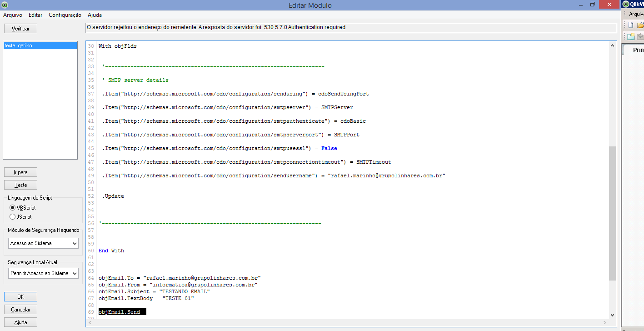Click the smtpserverport configuration line
This screenshot has width=644, height=331.
coord(230,135)
